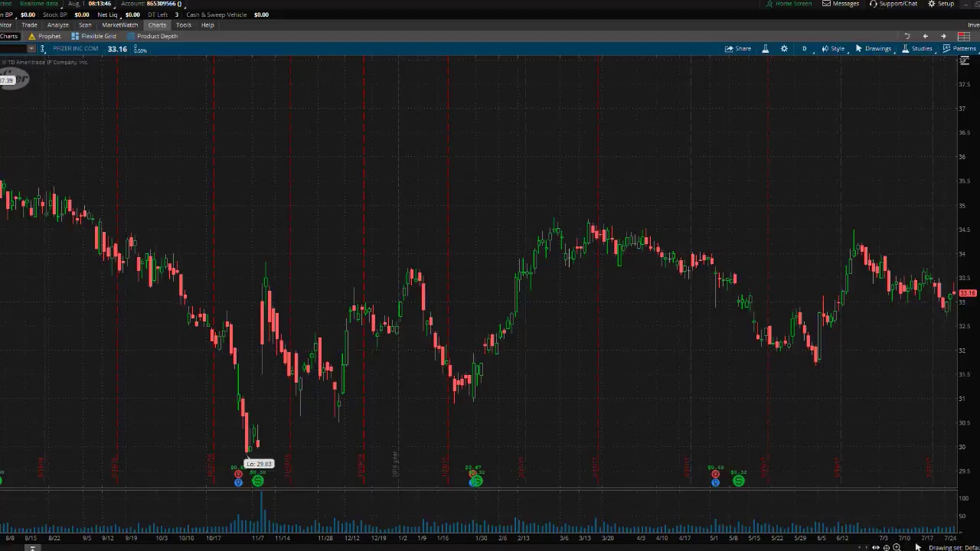980x551 pixels.
Task: Click the last price 33.16
Action: 117,49
